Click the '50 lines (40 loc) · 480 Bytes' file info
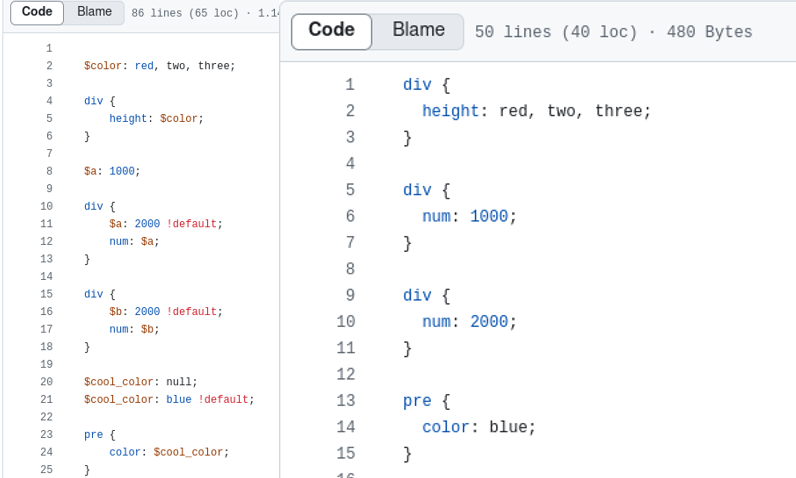796x478 pixels. [x=613, y=32]
